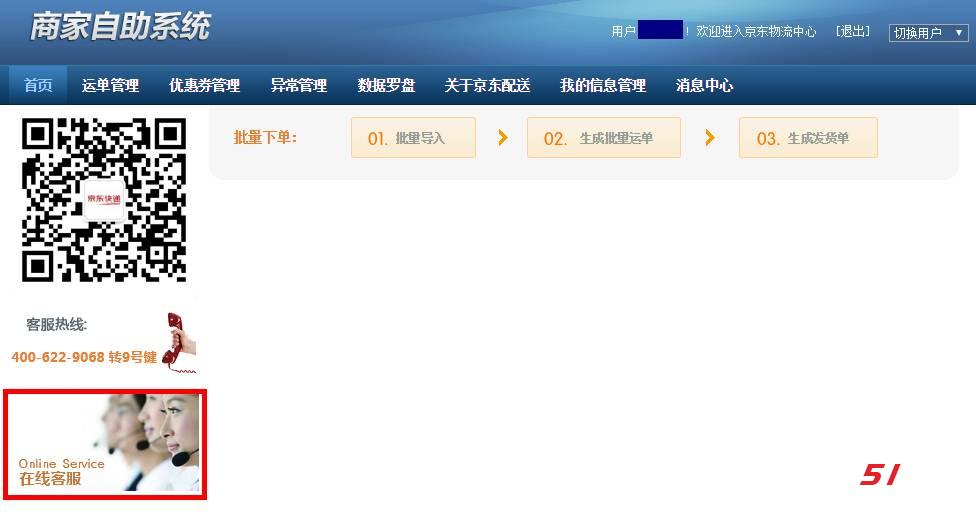Click the 商家自助系统 logo title
This screenshot has height=516, width=976.
pyautogui.click(x=120, y=27)
